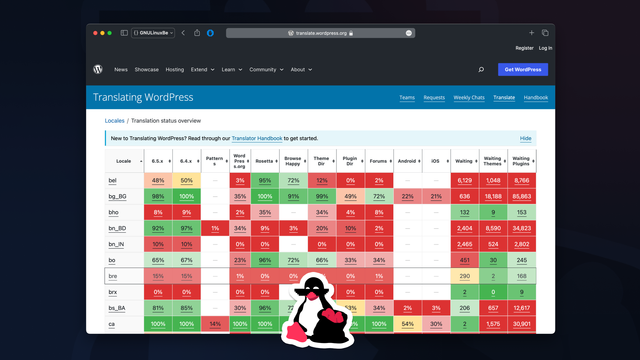Click 1% Patterns cell in bn_BD row
This screenshot has height=360, width=640.
coord(215,228)
